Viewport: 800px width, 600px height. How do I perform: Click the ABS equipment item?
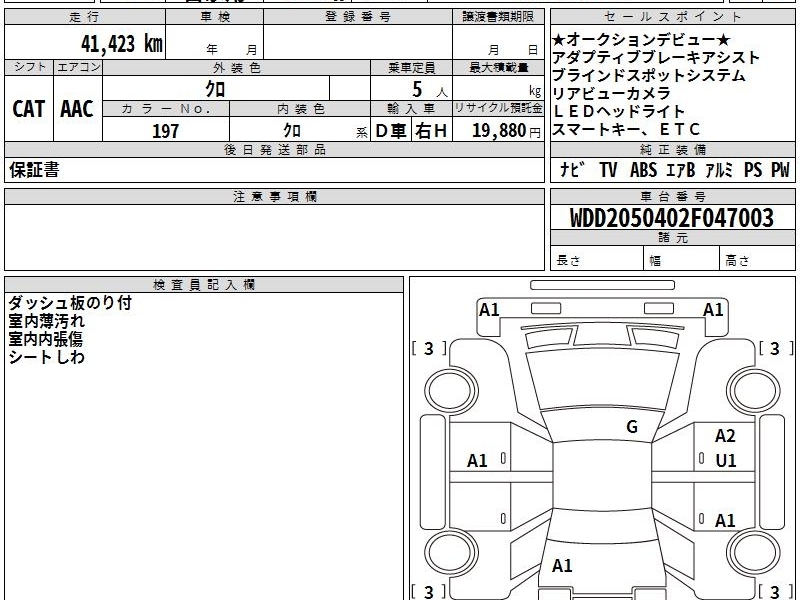643,169
